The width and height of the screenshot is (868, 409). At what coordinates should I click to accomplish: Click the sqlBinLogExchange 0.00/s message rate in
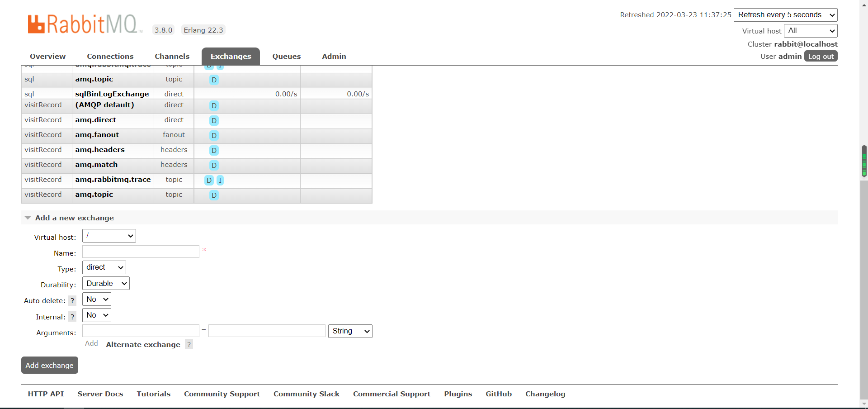[x=286, y=94]
